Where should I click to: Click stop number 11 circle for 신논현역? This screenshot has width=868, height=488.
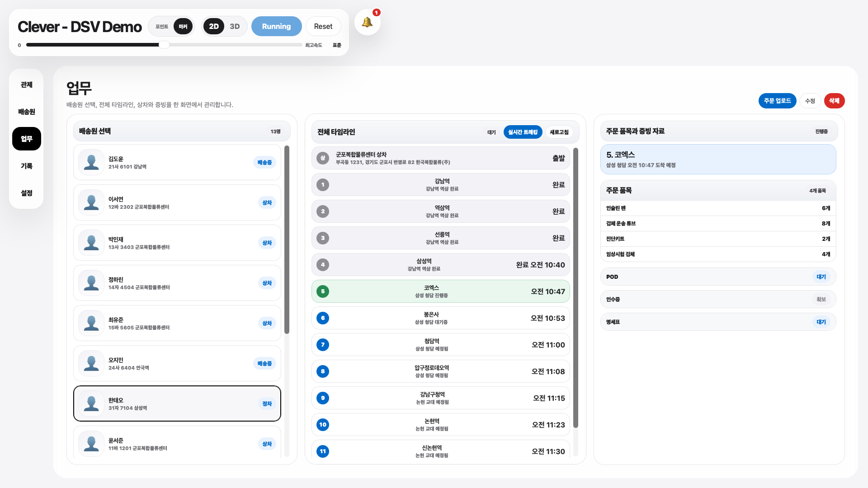click(x=323, y=451)
